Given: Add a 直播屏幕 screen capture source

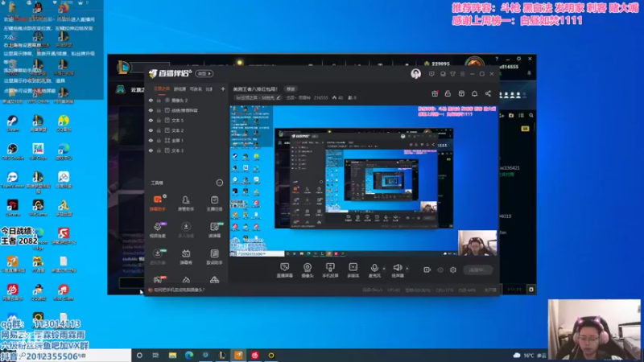Looking at the screenshot, I should click(x=285, y=270).
